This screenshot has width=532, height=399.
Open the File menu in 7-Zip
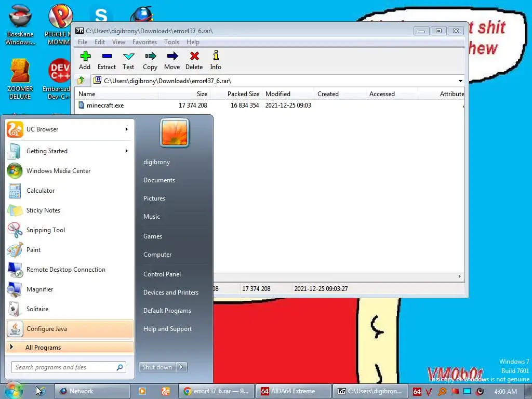pos(83,42)
